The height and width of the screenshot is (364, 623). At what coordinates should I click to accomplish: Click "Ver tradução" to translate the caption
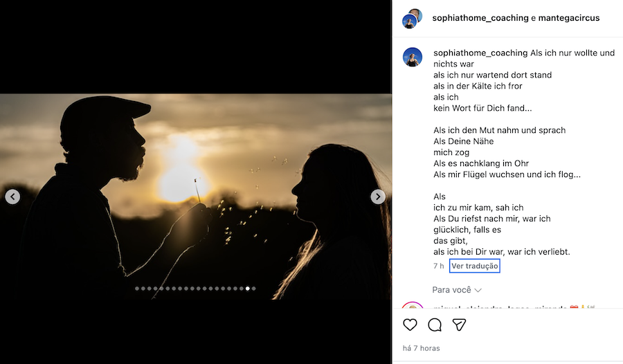tap(474, 266)
